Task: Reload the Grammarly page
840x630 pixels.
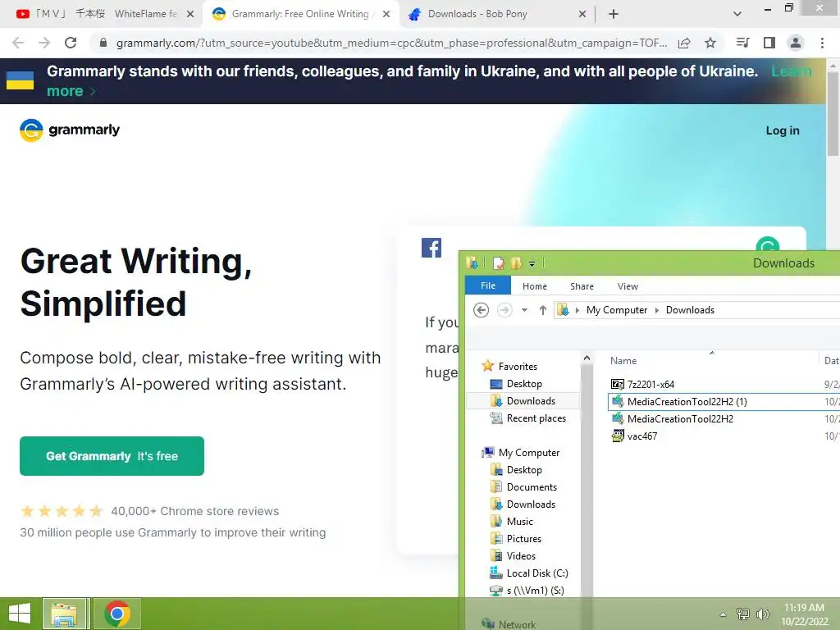Action: point(71,43)
